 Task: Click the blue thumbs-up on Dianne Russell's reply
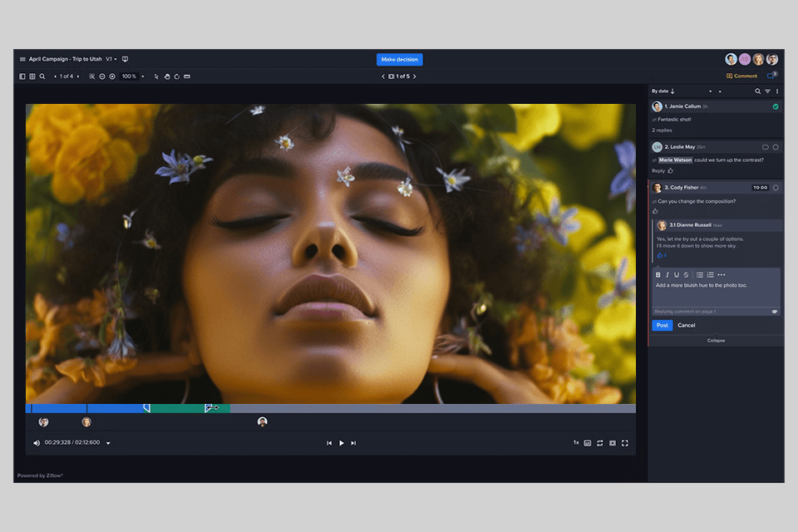[661, 255]
